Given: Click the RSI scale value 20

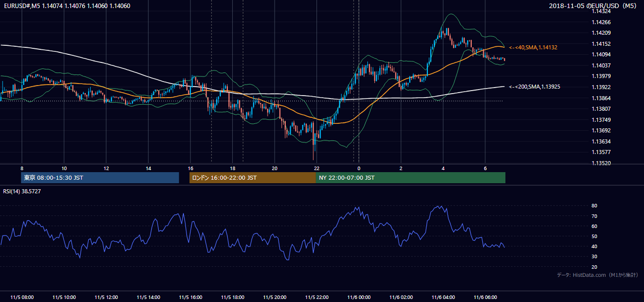Looking at the screenshot, I should pos(595,267).
